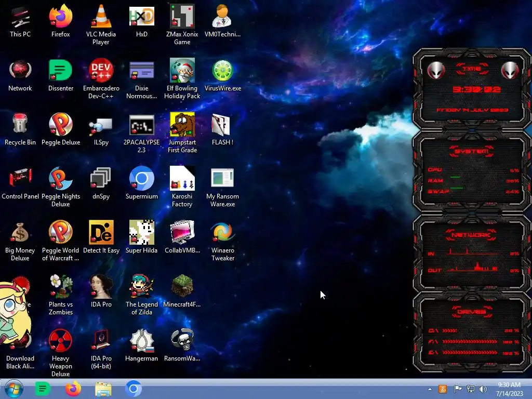Image resolution: width=532 pixels, height=399 pixels.
Task: Open CollabVMB... desktop icon
Action: click(182, 237)
